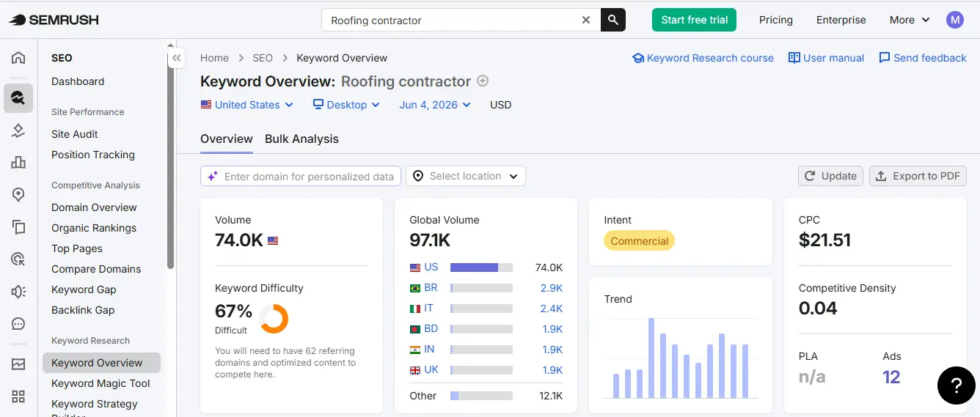
Task: Open Dashboard in sidebar
Action: 78,81
